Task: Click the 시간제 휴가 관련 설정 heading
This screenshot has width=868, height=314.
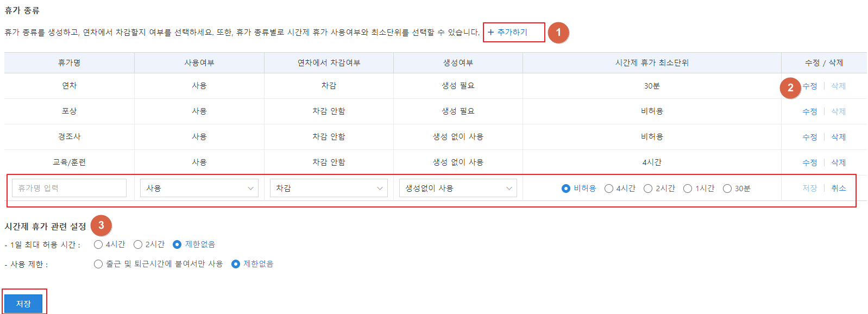Action: 46,226
